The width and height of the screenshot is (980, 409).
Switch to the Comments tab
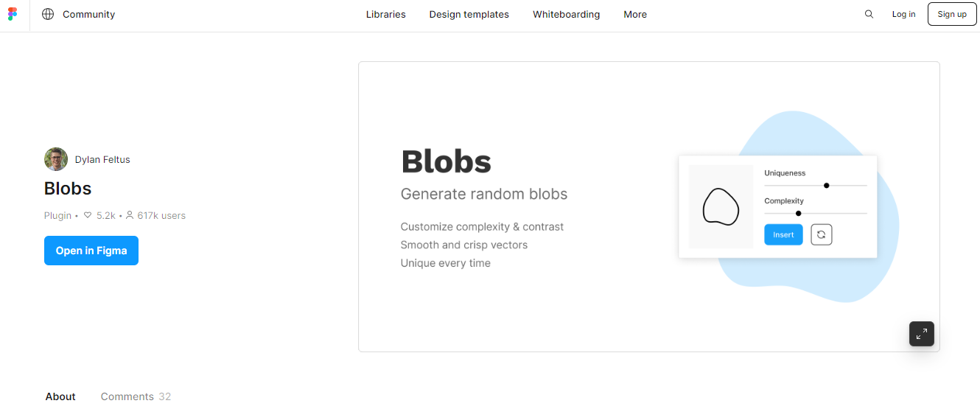coord(136,396)
